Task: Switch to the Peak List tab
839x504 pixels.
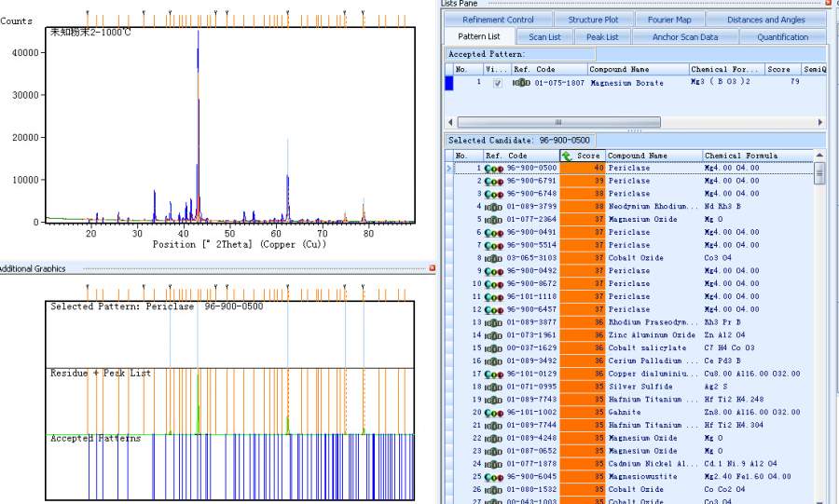Action: click(x=602, y=37)
